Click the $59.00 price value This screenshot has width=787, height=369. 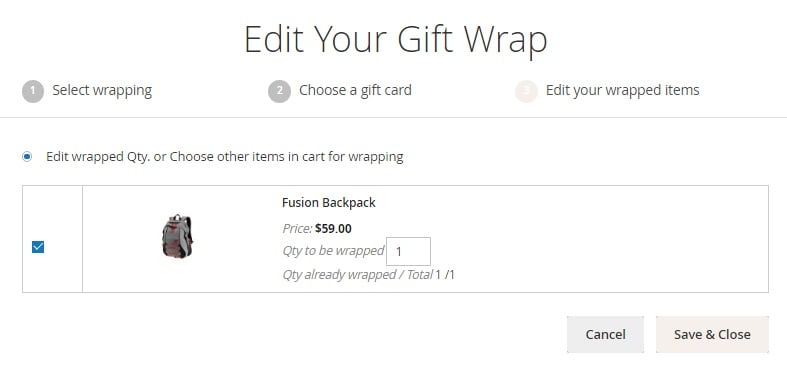coord(333,229)
